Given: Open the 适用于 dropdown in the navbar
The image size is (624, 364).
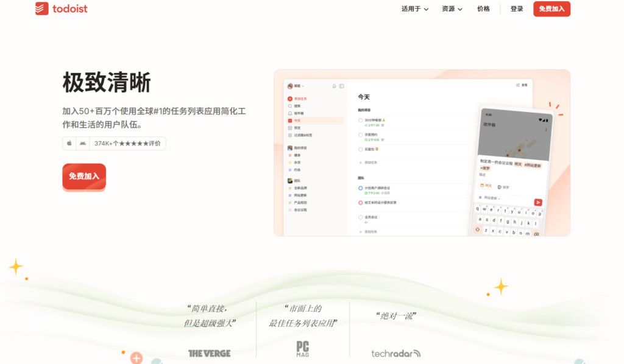Looking at the screenshot, I should [413, 9].
